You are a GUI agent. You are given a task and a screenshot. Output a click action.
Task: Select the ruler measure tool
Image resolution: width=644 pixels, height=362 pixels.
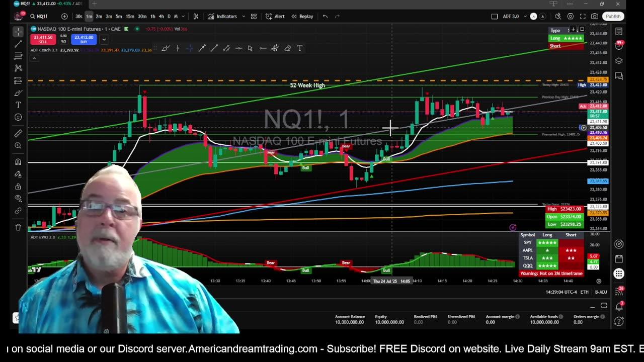point(18,133)
